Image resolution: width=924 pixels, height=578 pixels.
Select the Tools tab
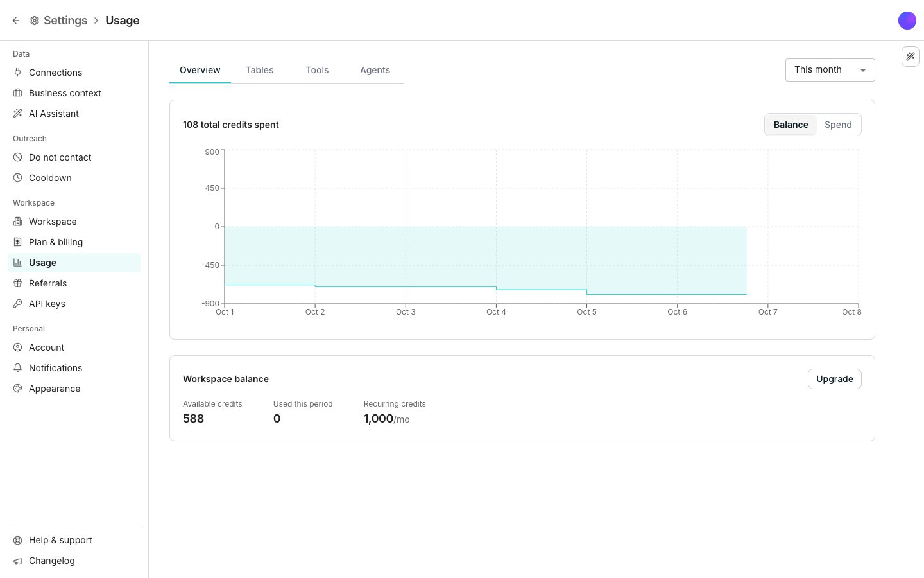[x=317, y=70]
